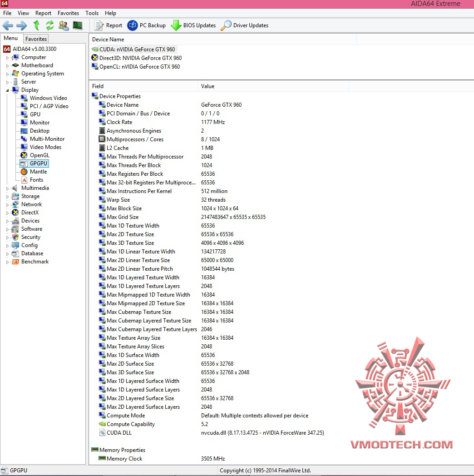474x476 pixels.
Task: Open the Report menu
Action: click(44, 13)
